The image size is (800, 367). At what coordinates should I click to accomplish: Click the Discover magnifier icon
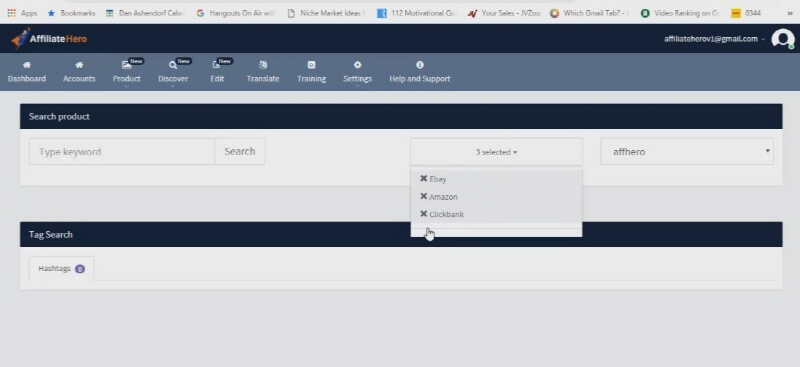173,65
